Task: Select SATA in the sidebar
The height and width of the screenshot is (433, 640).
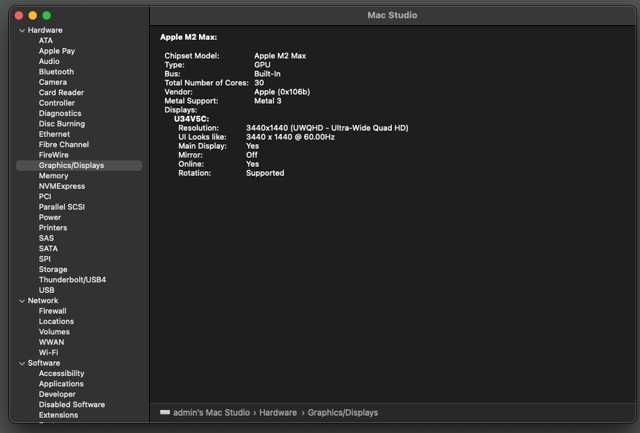Action: point(48,249)
